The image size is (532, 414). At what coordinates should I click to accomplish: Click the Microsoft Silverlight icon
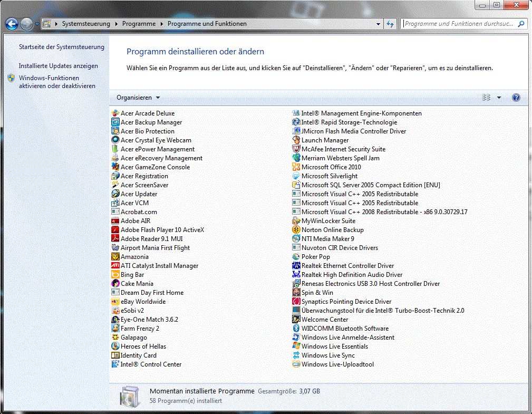coord(296,176)
